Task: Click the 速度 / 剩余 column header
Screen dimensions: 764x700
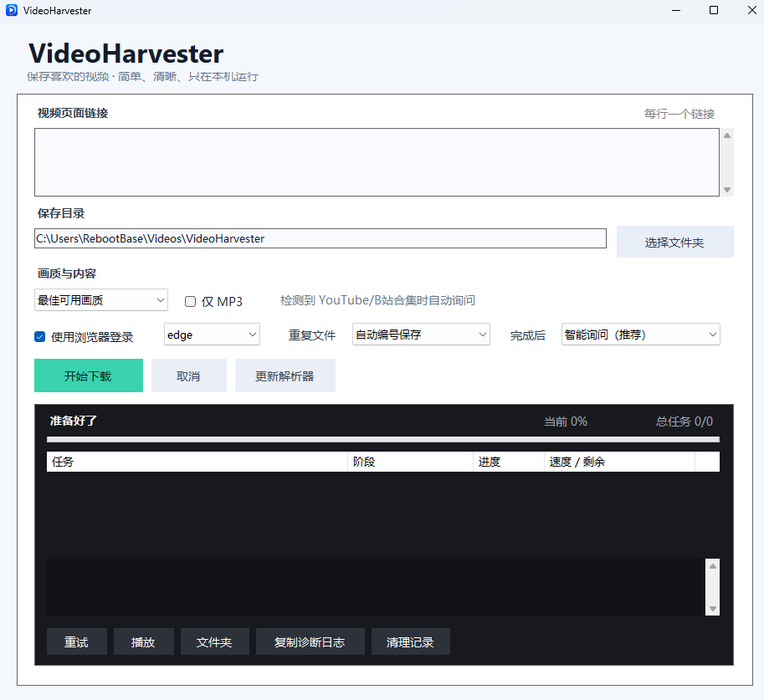Action: 619,462
